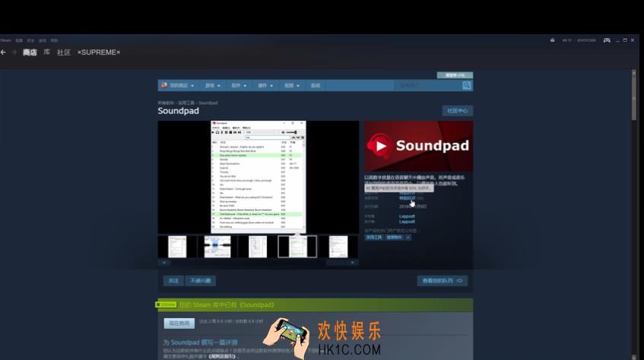
Task: Open the 新闻 (News) store nav item
Action: [x=315, y=85]
